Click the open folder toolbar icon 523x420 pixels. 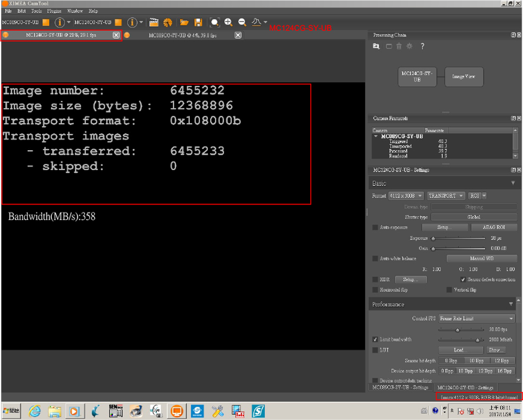click(x=184, y=22)
